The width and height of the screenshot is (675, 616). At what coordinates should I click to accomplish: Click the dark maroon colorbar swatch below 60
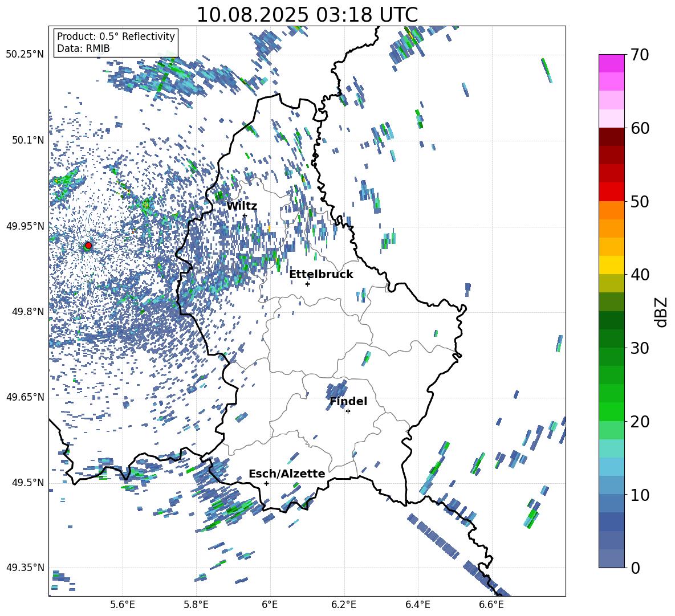(x=612, y=137)
